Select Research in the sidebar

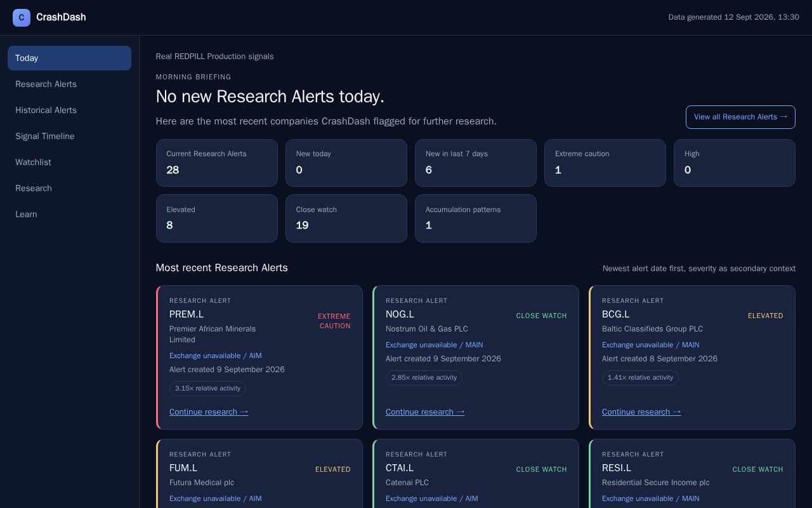click(69, 188)
